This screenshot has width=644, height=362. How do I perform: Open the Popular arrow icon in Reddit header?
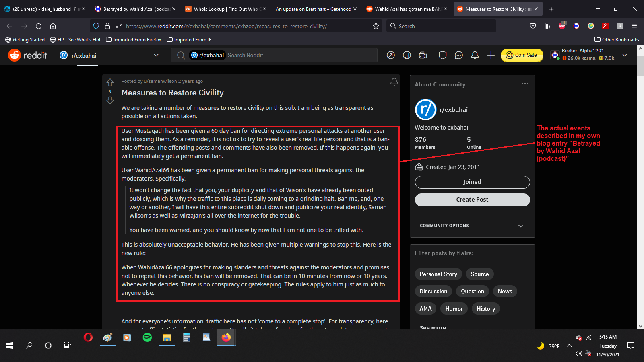390,56
